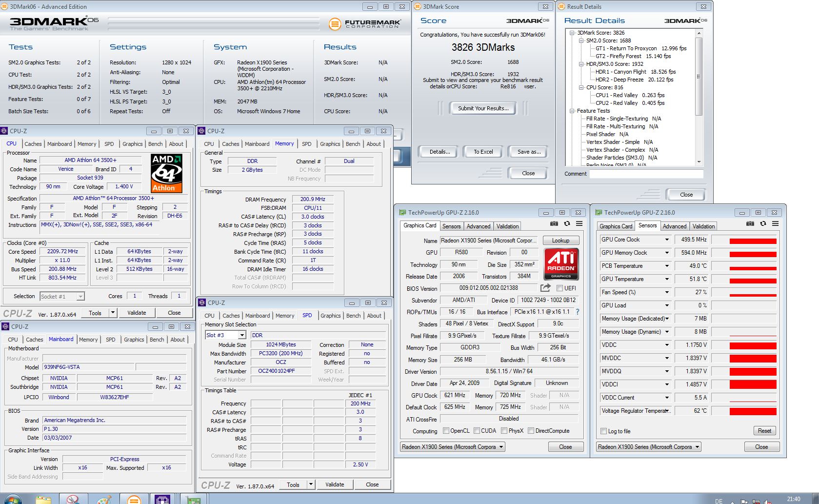Open Windows Explorer folder icon on taskbar

[43, 500]
